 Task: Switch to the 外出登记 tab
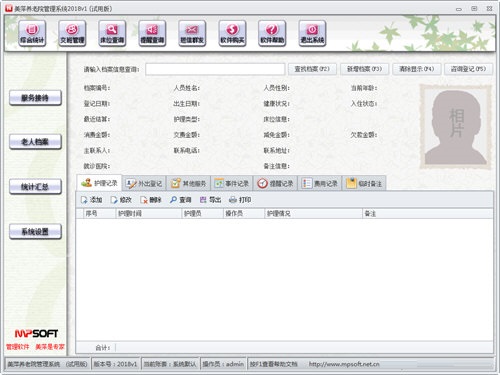click(144, 184)
